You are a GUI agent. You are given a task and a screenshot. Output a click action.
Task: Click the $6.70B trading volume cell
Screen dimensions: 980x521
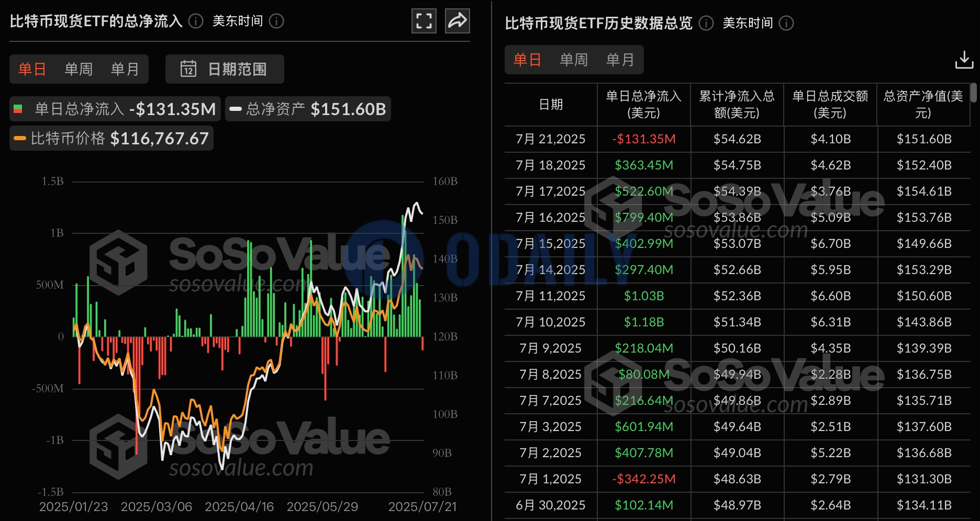[x=830, y=244]
